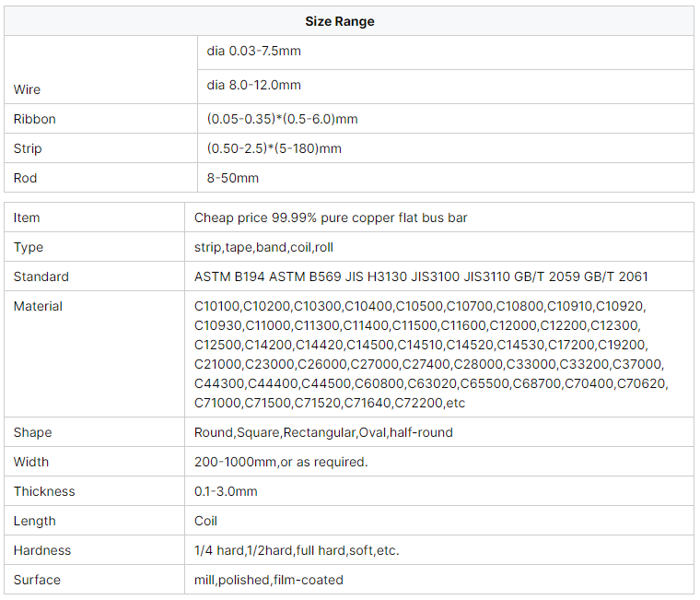Select the Rod 8-50mm value
700x600 pixels.
[233, 178]
